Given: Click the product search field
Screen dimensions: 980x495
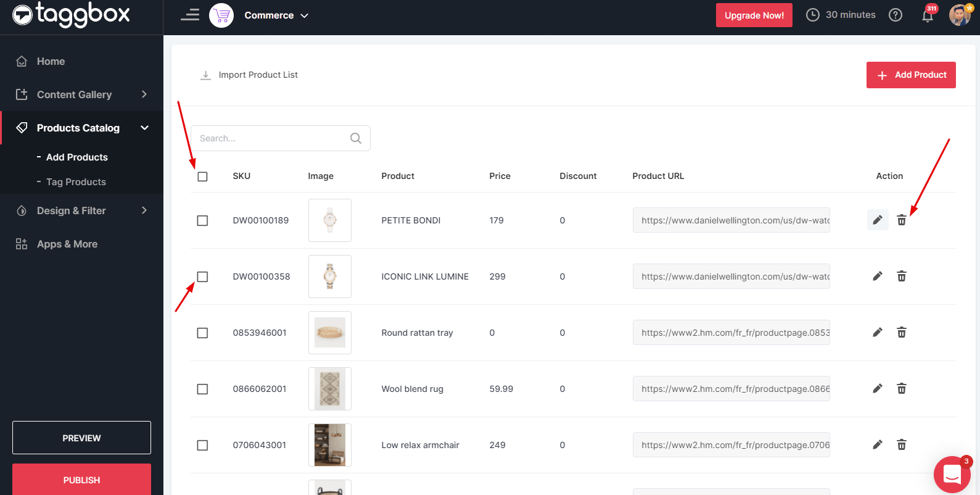Looking at the screenshot, I should click(271, 138).
